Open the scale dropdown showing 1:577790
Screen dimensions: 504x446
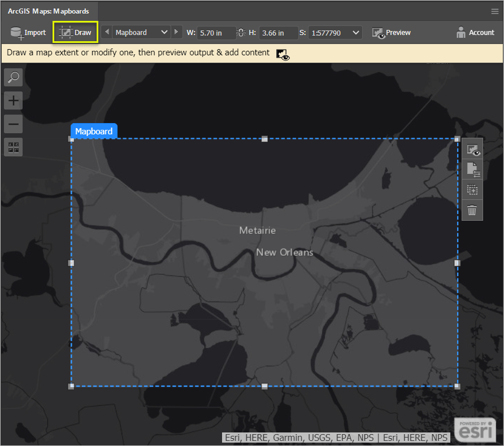[334, 33]
